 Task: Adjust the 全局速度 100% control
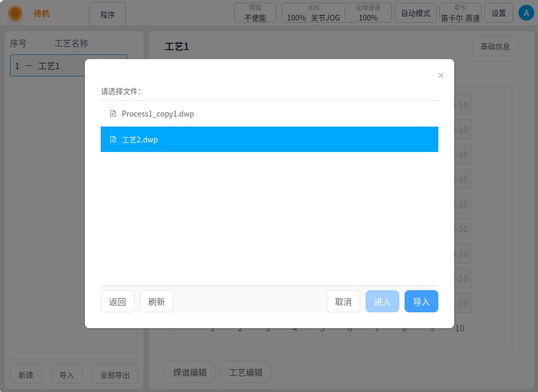coord(368,13)
